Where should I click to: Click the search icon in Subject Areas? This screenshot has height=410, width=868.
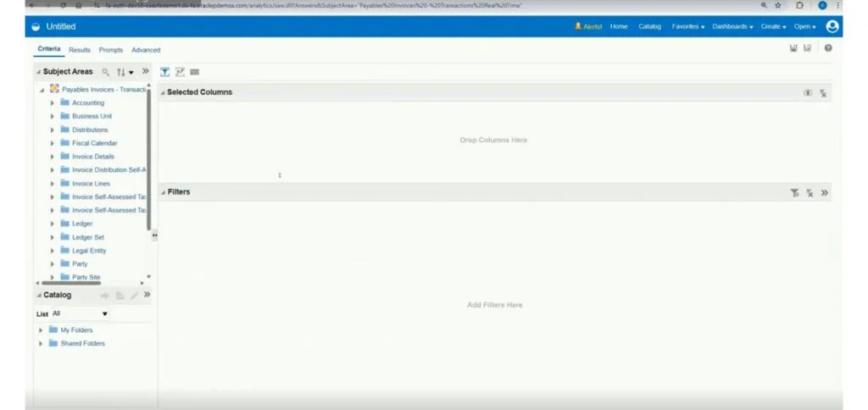pos(106,72)
